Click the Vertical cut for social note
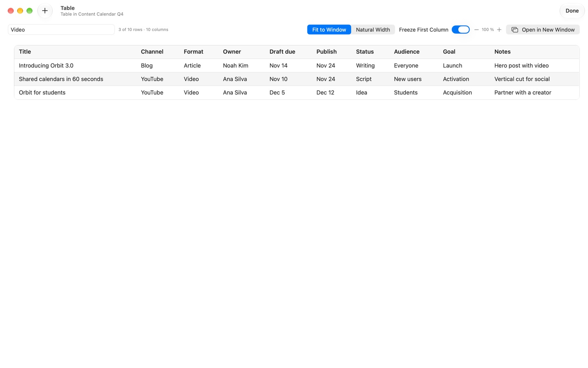 tap(522, 79)
